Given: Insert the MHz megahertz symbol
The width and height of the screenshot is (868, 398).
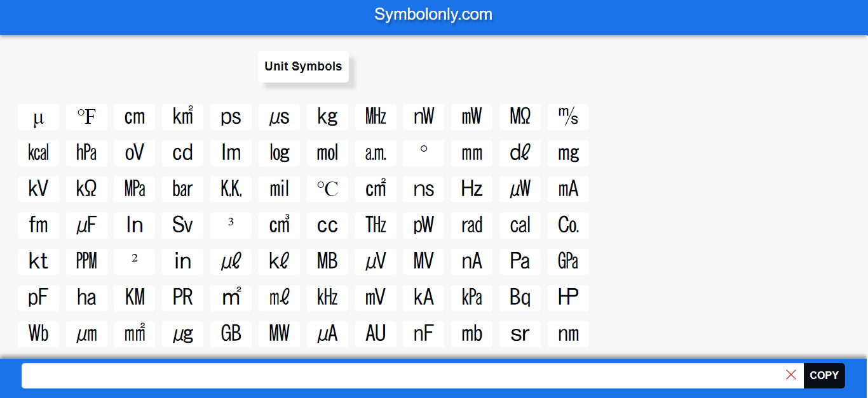Looking at the screenshot, I should pyautogui.click(x=376, y=117).
